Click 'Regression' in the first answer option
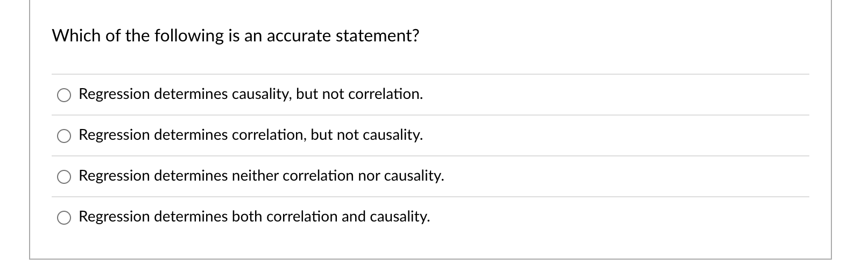 point(114,94)
